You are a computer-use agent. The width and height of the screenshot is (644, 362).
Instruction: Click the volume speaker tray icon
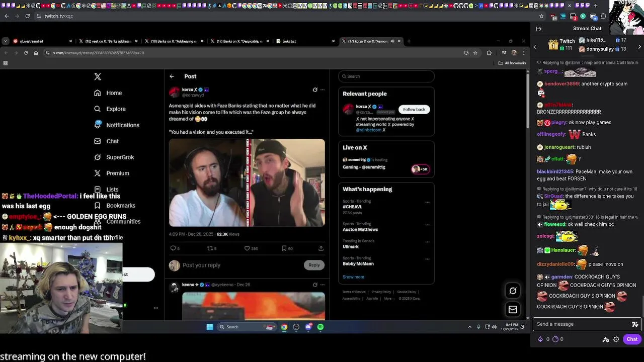tap(494, 327)
